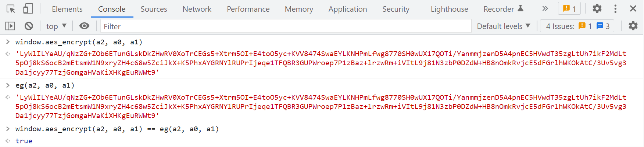Open the Default levels dropdown
This screenshot has height=147, width=644.
(x=503, y=26)
